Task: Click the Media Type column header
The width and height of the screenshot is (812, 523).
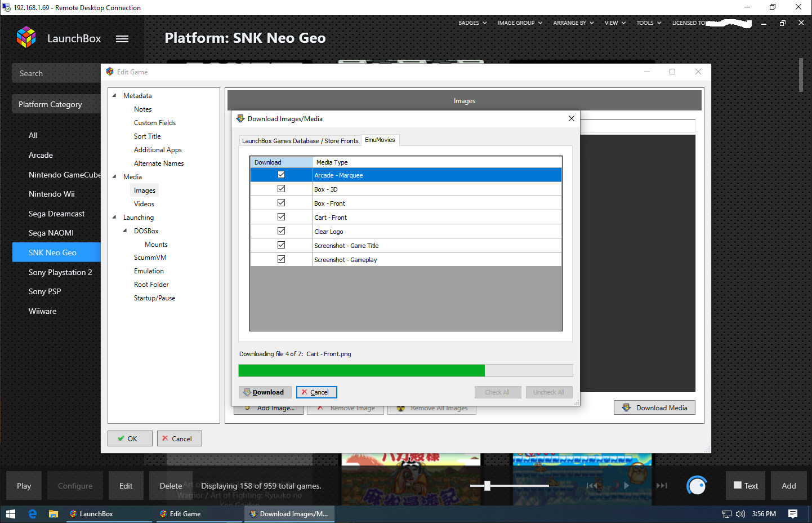Action: [x=438, y=162]
